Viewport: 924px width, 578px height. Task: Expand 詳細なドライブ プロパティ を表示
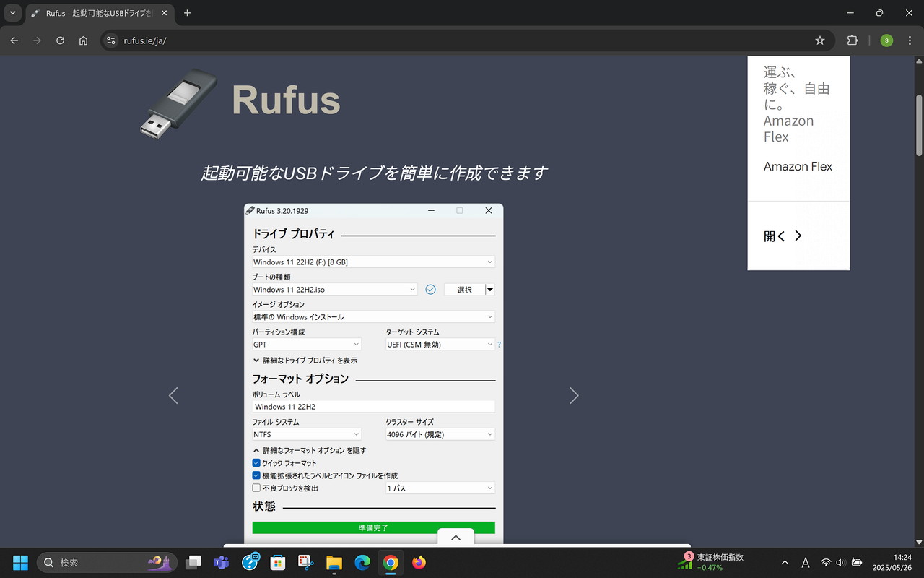point(305,360)
